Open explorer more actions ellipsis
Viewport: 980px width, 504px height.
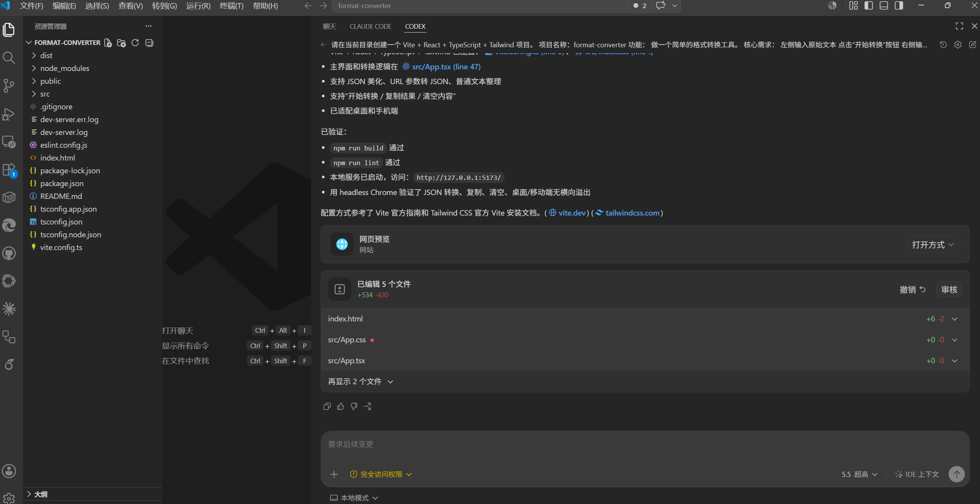click(149, 26)
